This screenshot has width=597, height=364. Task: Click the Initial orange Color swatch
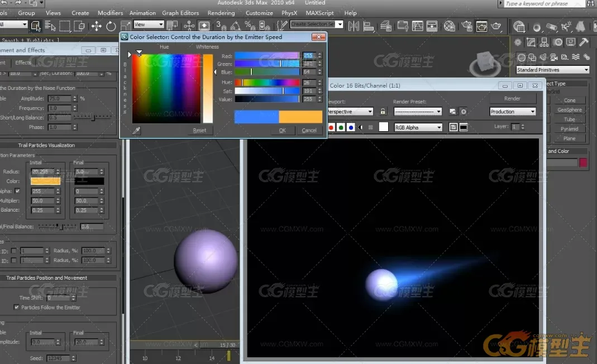point(46,181)
